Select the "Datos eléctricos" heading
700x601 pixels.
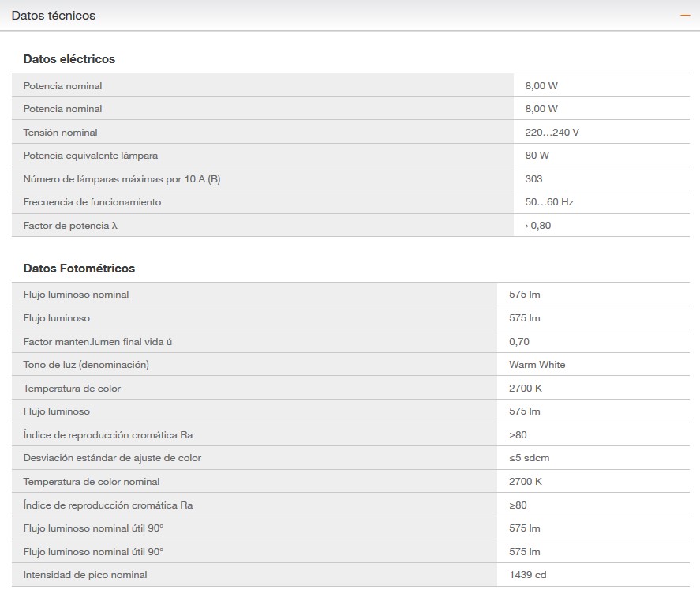tap(69, 59)
